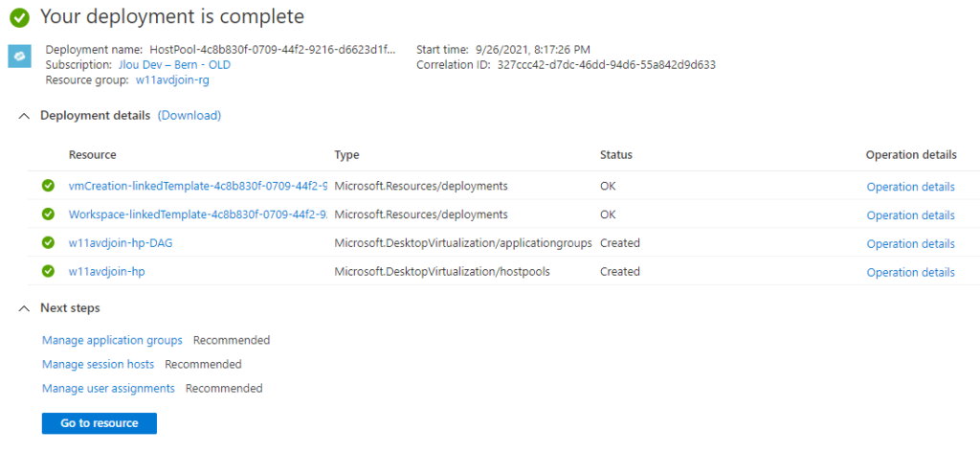This screenshot has height=452, width=980.
Task: Click success icon beside w11avdjoin-hp hostpools row
Action: click(x=48, y=272)
